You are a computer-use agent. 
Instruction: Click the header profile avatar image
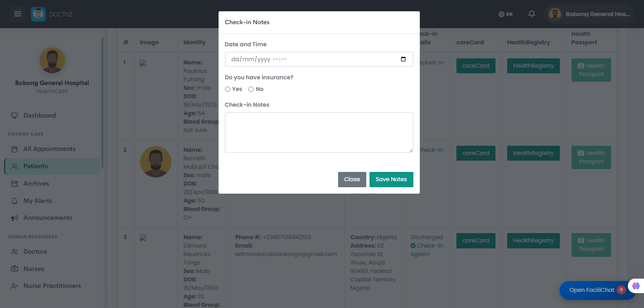click(x=555, y=14)
